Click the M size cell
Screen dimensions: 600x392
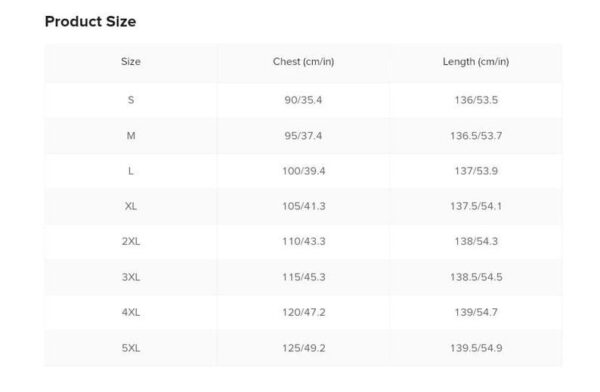pos(131,136)
